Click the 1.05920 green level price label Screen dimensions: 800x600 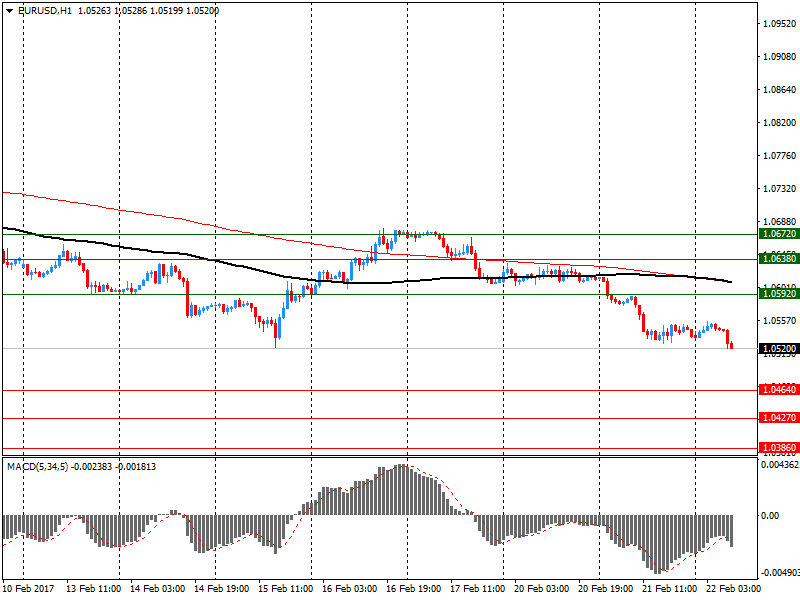[x=779, y=293]
